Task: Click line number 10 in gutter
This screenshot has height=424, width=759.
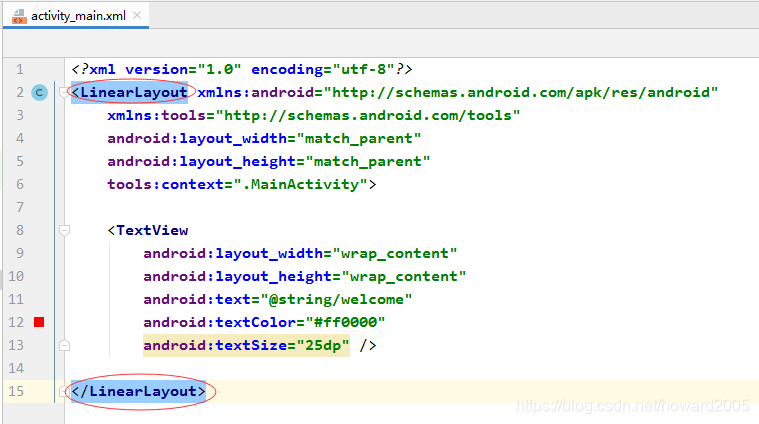Action: (x=16, y=276)
